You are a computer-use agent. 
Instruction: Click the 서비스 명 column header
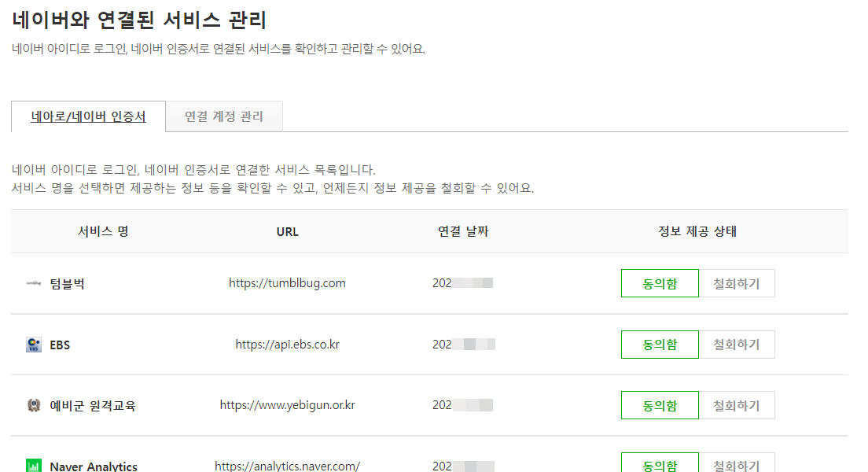(x=103, y=231)
